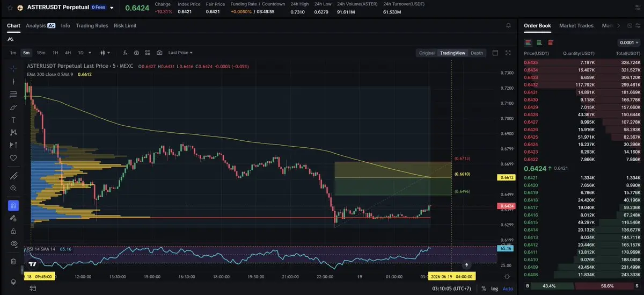Toggle magnet mode for drawings
This screenshot has width=644, height=295.
(x=13, y=205)
